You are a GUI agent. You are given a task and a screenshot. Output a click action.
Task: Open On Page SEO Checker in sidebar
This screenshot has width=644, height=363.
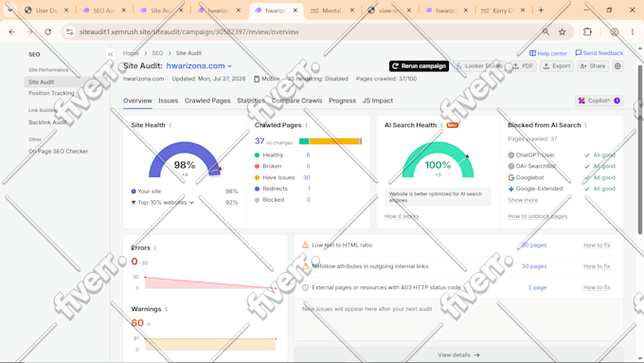(59, 152)
